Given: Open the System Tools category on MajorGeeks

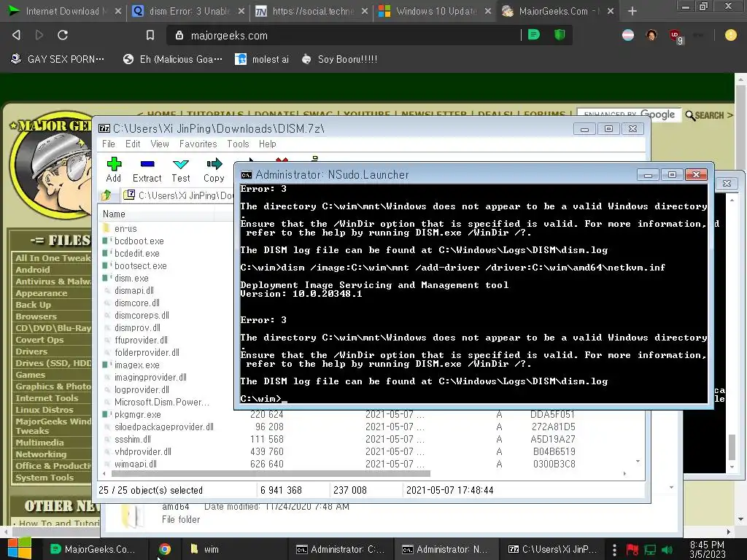Looking at the screenshot, I should click(44, 478).
